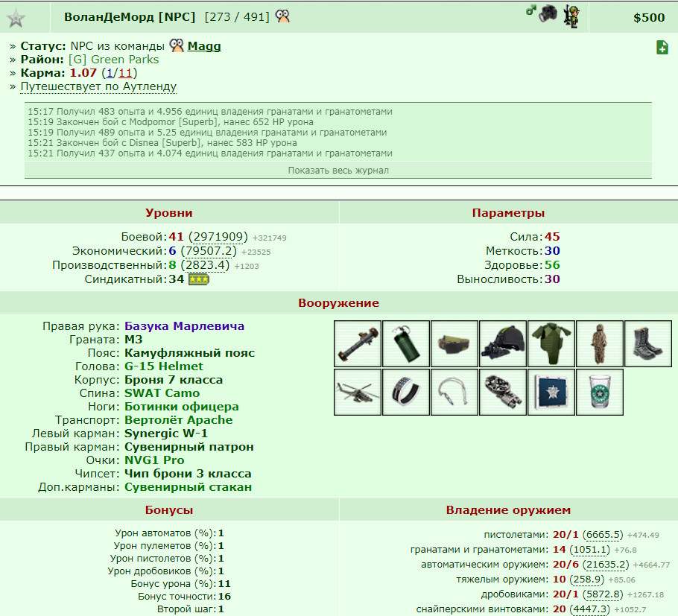
Task: Click automatic weapons skill value 21635.2
Action: coord(606,564)
